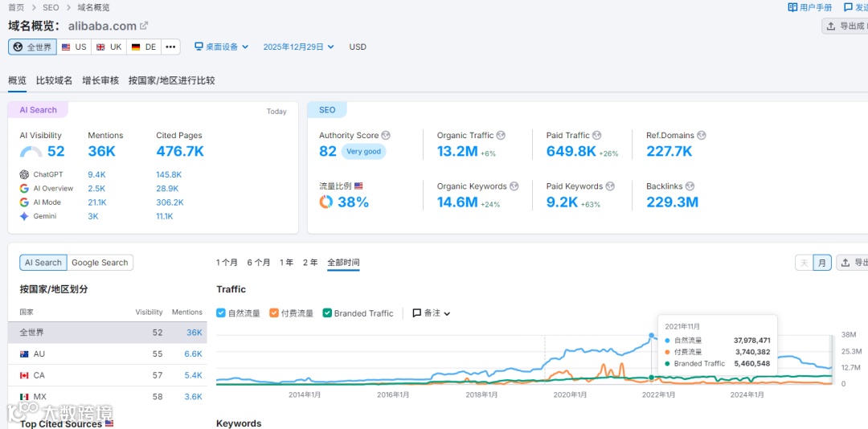Toggle 付费流量 checkbox
Screen dimensions: 868x429
274,313
